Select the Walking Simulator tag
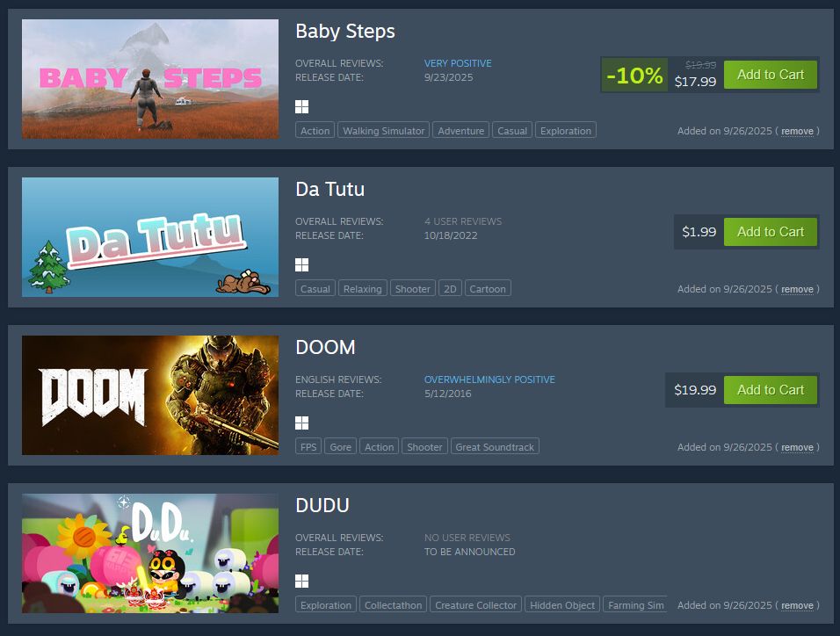This screenshot has width=840, height=636. tap(384, 130)
